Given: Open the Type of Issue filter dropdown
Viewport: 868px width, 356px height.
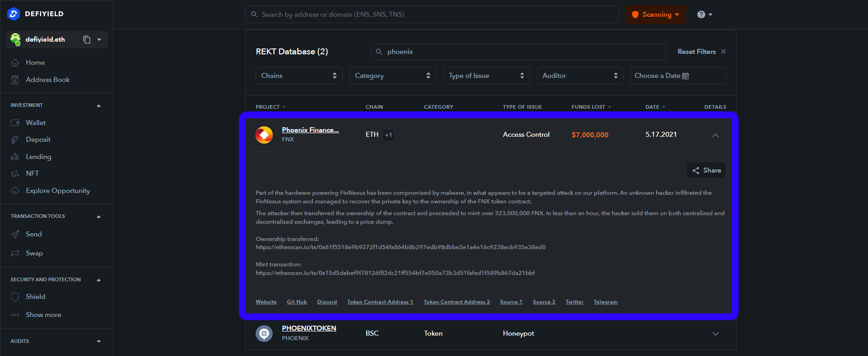Looking at the screenshot, I should [486, 76].
